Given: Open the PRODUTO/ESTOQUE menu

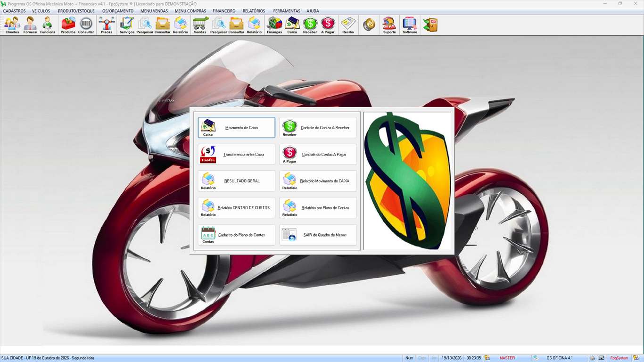Looking at the screenshot, I should [x=76, y=11].
